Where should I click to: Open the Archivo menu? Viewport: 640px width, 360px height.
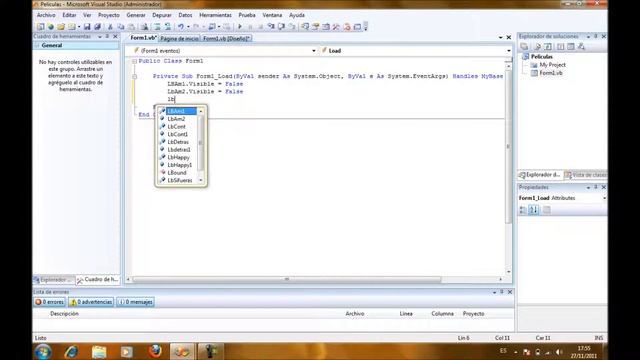point(46,15)
